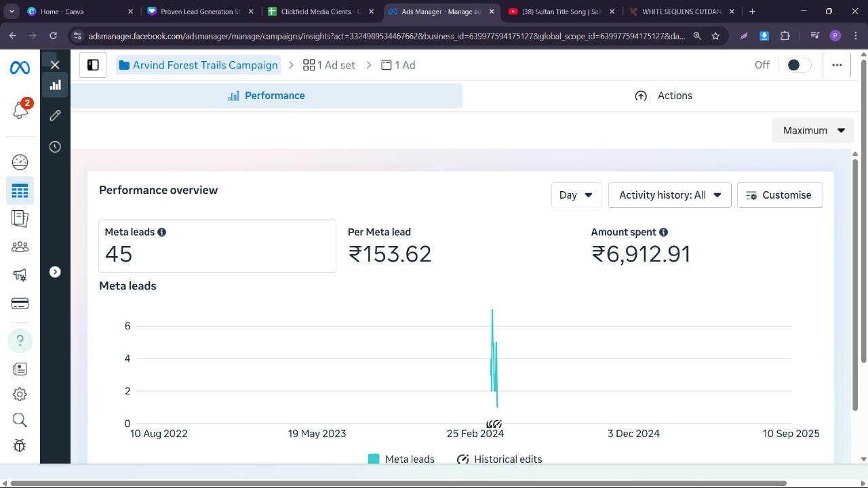
Task: Open the Help question mark icon
Action: click(20, 340)
